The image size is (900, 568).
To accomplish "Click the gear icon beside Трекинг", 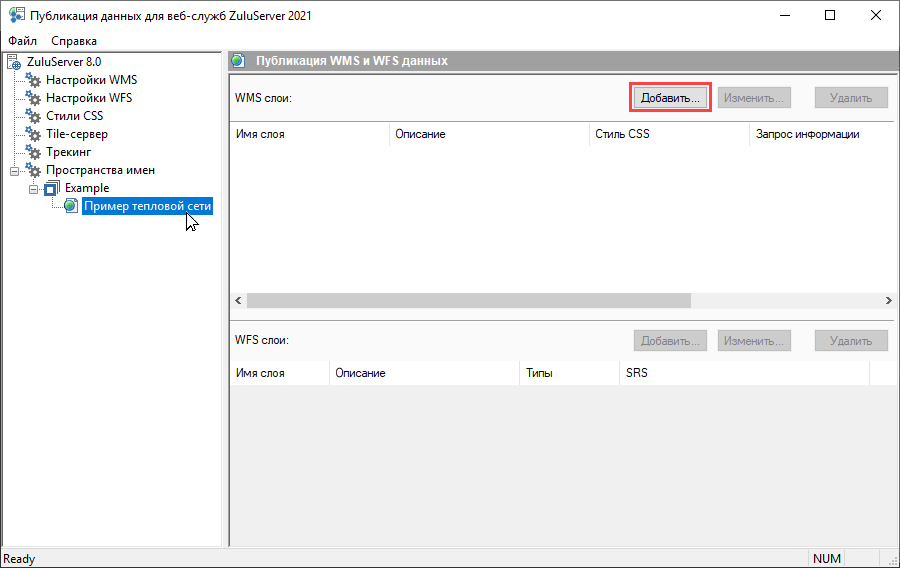I will [33, 152].
